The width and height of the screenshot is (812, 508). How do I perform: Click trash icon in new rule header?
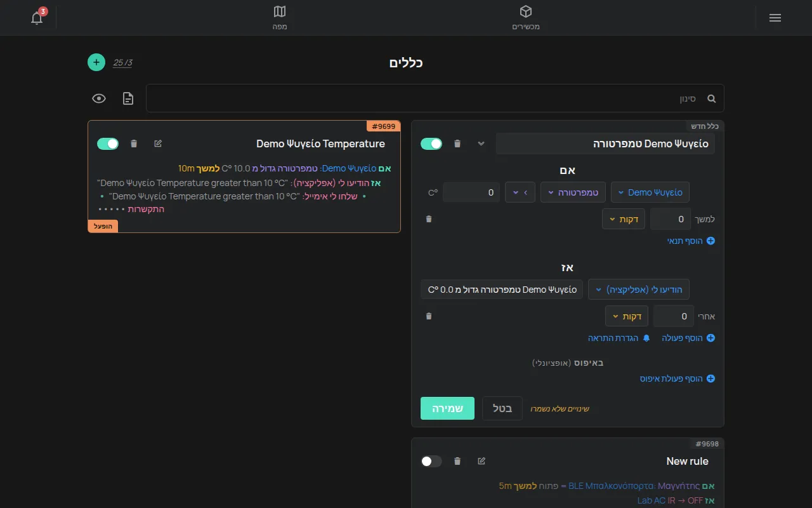(457, 144)
